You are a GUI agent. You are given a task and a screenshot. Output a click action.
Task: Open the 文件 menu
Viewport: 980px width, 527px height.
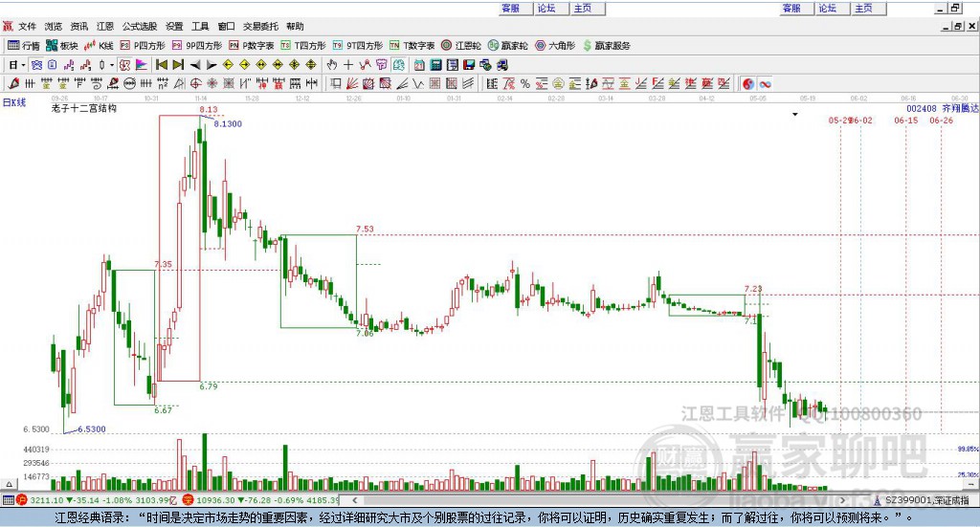point(27,26)
